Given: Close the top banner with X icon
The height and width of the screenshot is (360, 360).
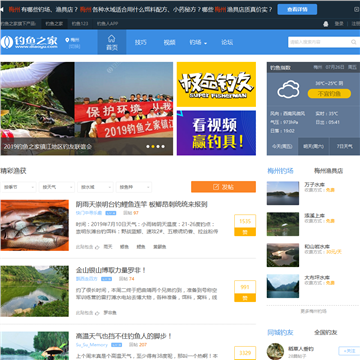Looking at the screenshot, I should click(356, 9).
